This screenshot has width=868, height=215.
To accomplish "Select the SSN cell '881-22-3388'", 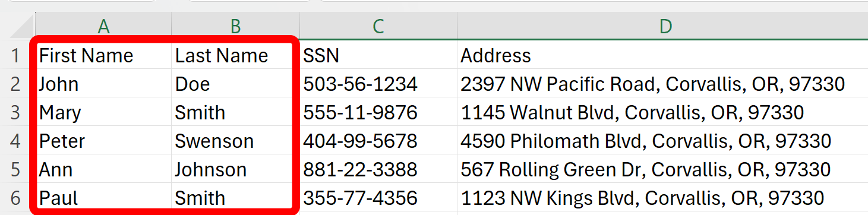I will (x=378, y=169).
